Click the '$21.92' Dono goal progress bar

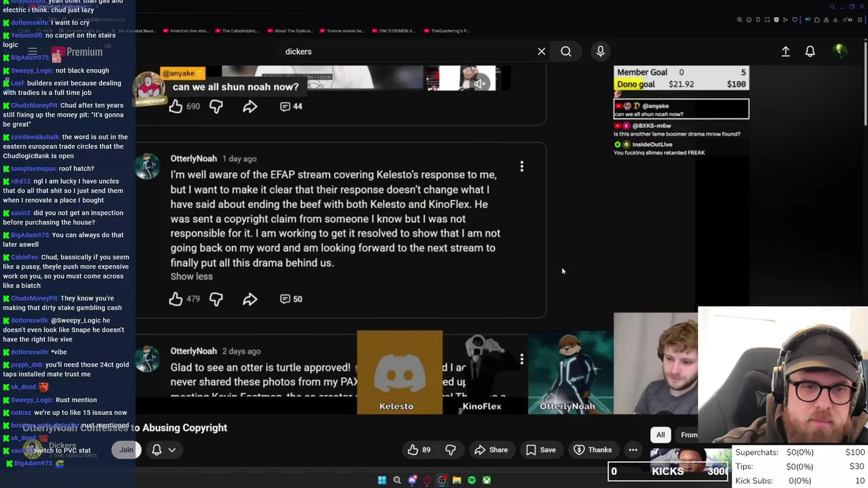pos(682,84)
